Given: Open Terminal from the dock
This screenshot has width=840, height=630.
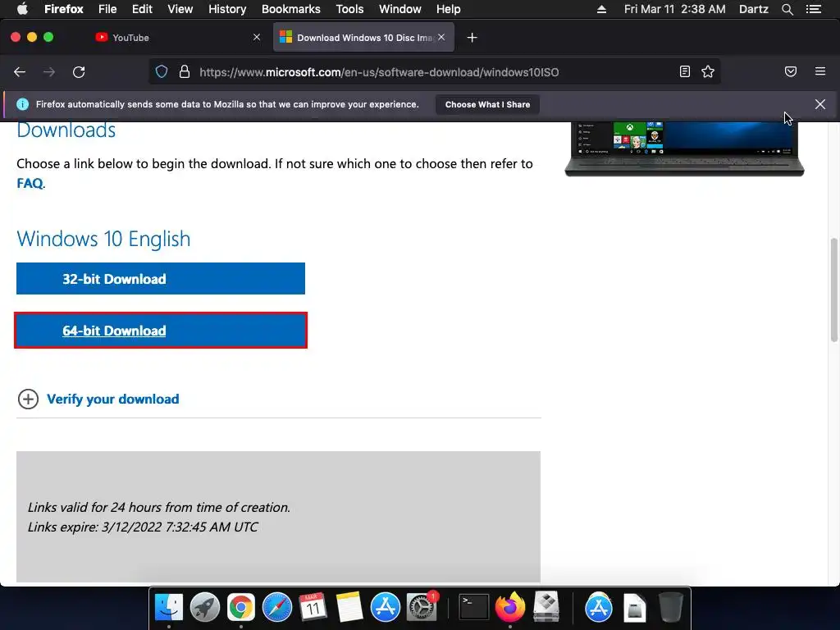Looking at the screenshot, I should coord(474,608).
